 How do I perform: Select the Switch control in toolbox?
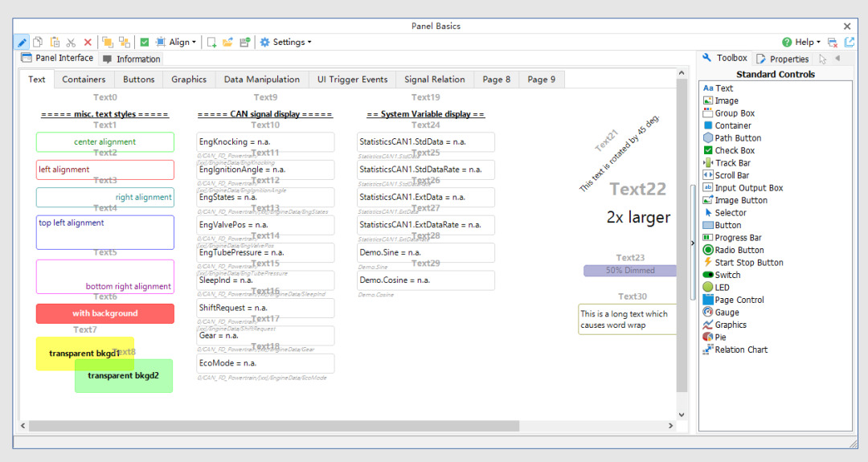click(x=721, y=275)
